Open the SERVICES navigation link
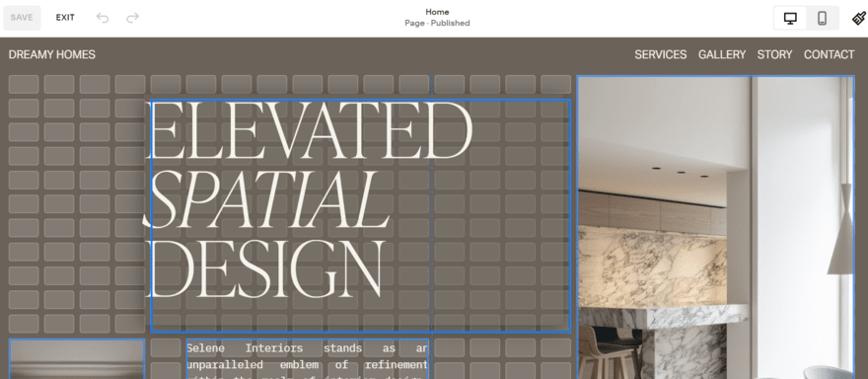 tap(661, 55)
